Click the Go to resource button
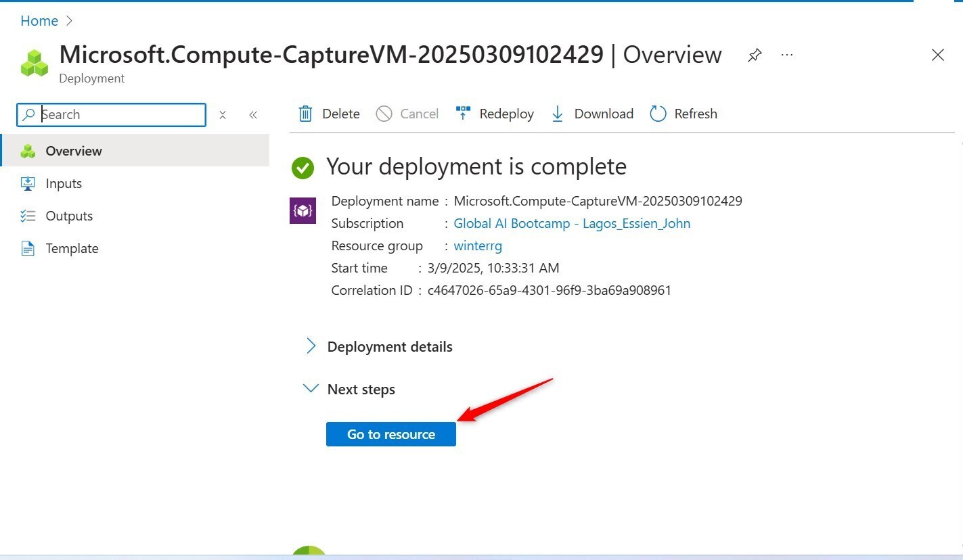 click(391, 434)
